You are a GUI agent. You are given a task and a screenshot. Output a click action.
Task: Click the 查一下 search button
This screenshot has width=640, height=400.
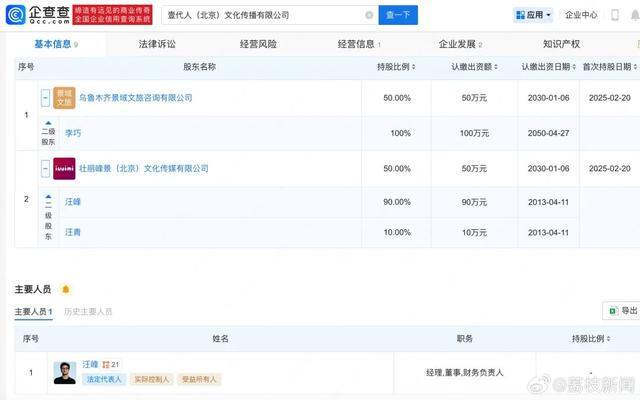click(398, 15)
